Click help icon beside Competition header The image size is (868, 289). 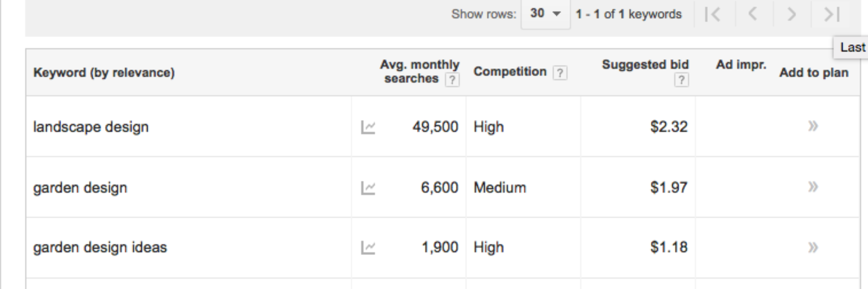point(559,73)
